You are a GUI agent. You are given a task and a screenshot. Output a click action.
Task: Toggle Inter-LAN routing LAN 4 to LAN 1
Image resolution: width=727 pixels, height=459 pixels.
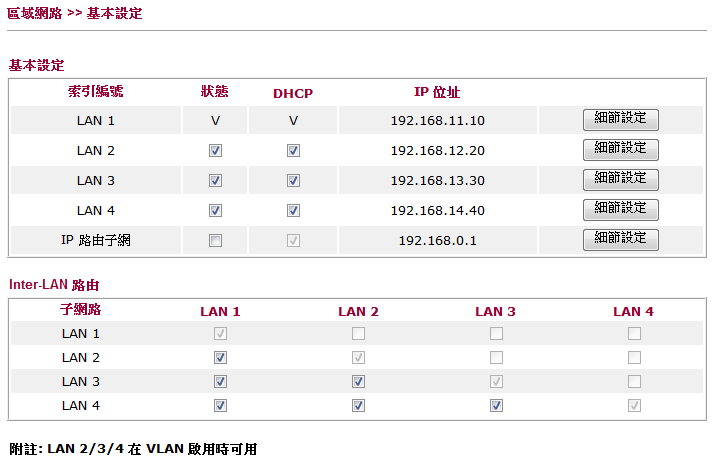220,405
